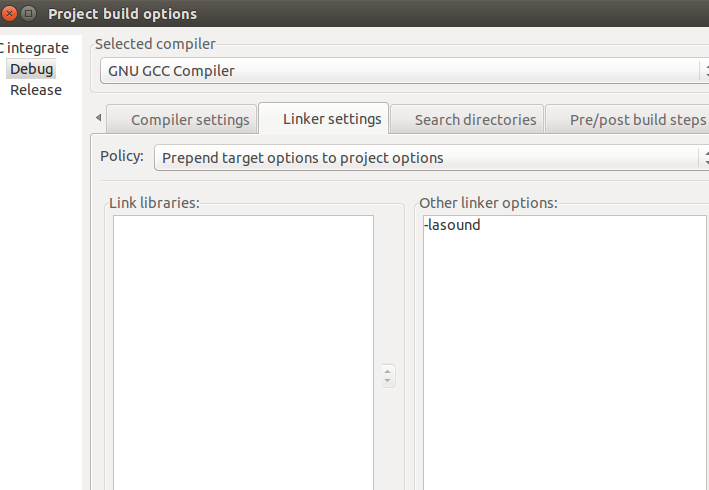Open the Selected compiler dropdown arrow

coord(705,71)
